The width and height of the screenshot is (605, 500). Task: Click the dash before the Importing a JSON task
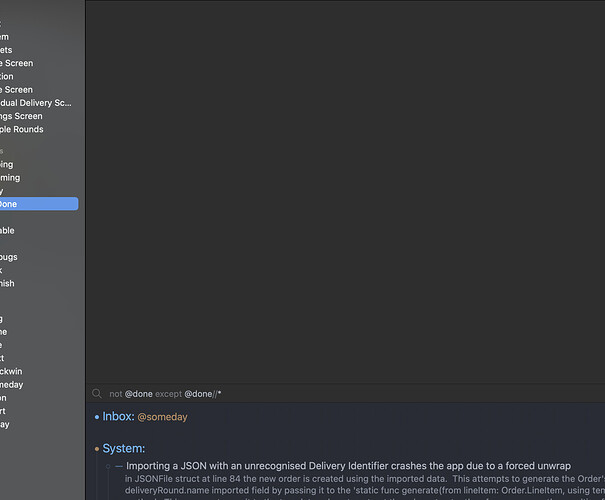point(119,467)
